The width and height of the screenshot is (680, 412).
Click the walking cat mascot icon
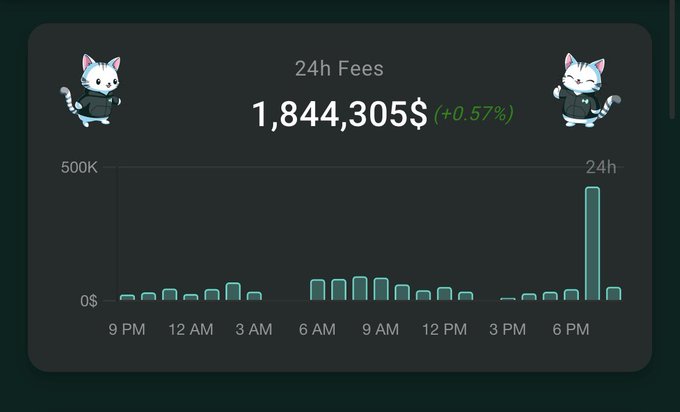pyautogui.click(x=91, y=91)
